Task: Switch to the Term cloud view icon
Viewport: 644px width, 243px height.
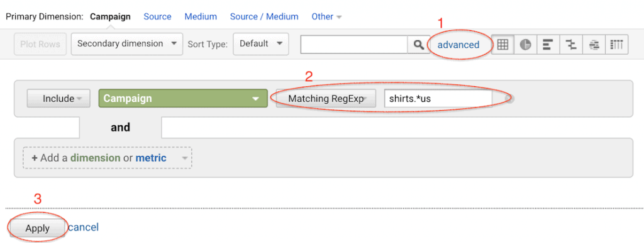Action: click(x=594, y=45)
